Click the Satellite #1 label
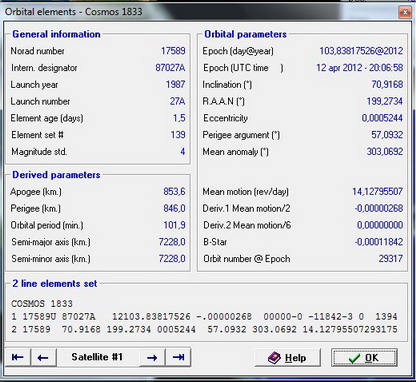Viewport: 416px width, 382px height. click(97, 357)
